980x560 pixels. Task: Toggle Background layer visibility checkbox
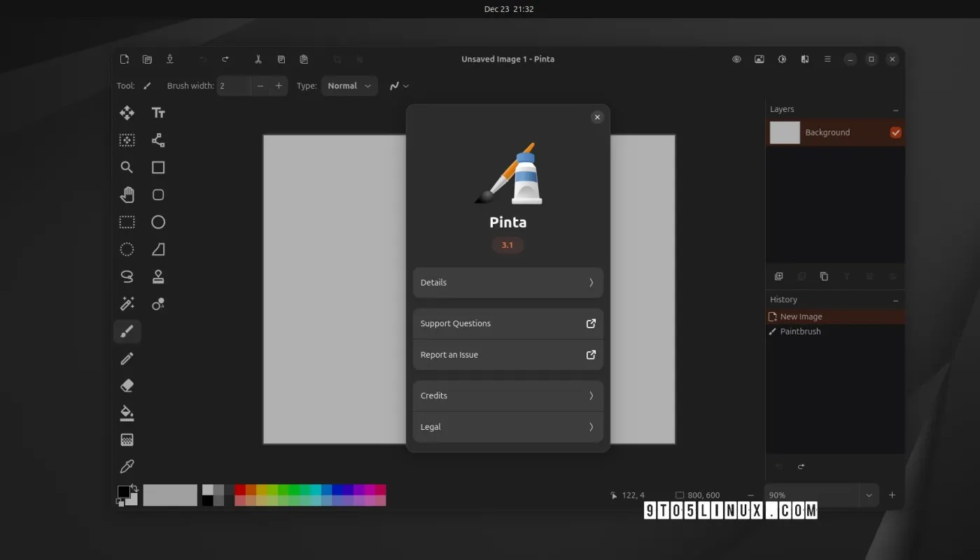tap(895, 132)
